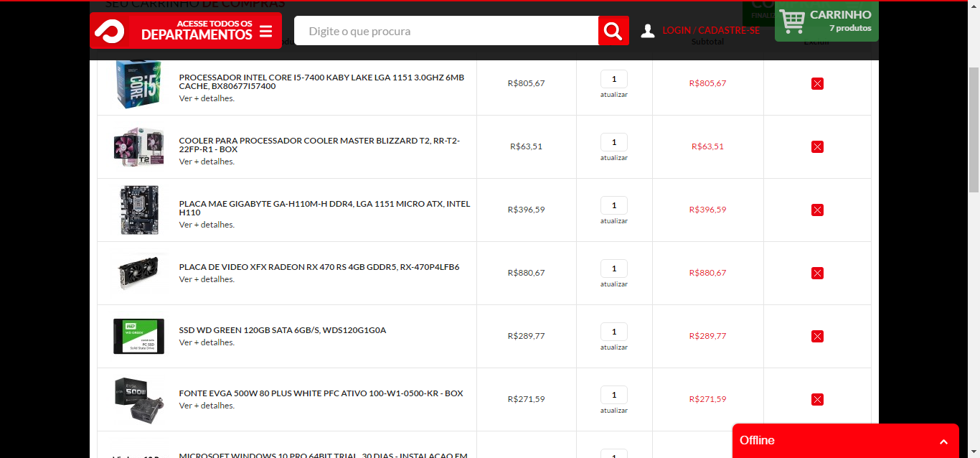
Task: Open 'Ver + detalhes' for Fonte EVGA 500W
Action: point(207,406)
